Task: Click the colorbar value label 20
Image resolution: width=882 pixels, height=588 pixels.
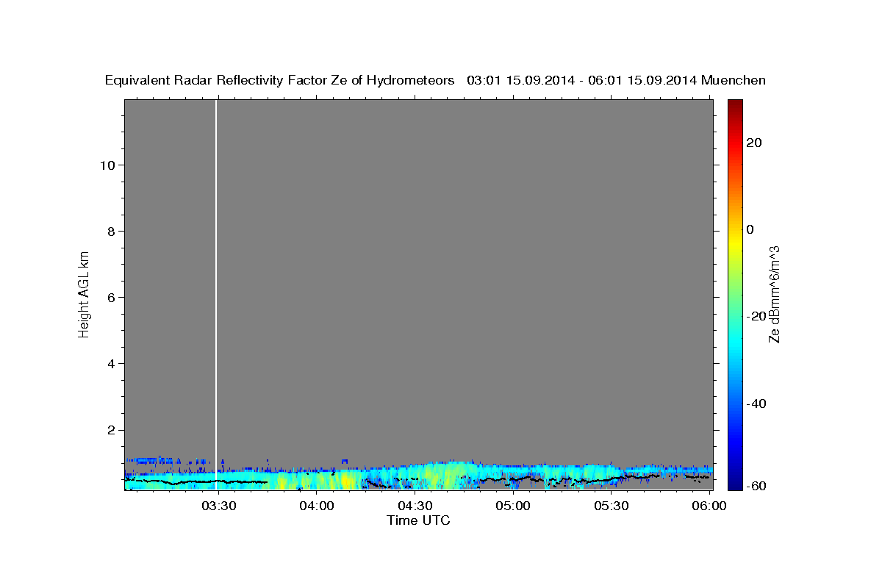Action: click(x=753, y=143)
